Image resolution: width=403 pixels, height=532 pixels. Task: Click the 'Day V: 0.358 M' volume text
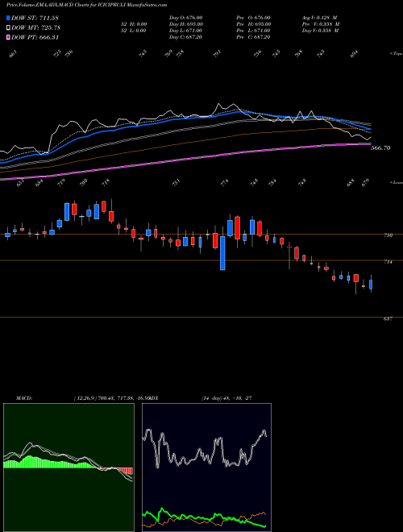coord(321,31)
